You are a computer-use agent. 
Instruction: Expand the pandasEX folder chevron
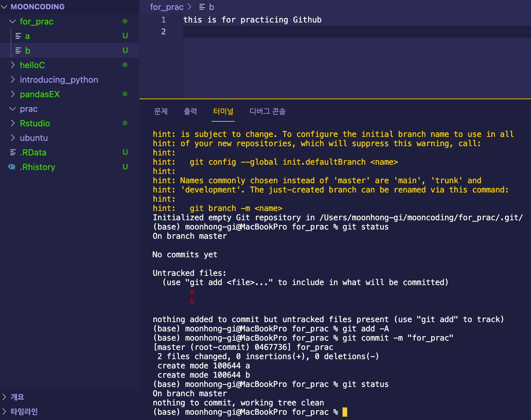[13, 94]
